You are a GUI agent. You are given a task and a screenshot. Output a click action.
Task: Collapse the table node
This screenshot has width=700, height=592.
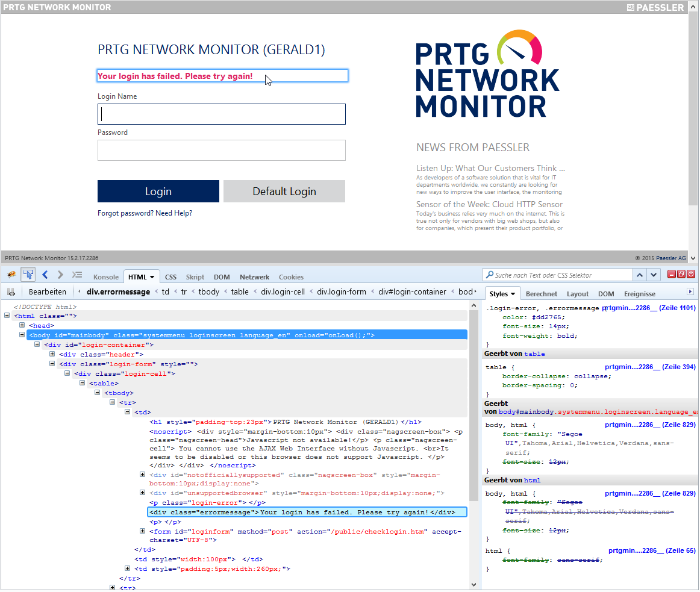click(x=82, y=382)
